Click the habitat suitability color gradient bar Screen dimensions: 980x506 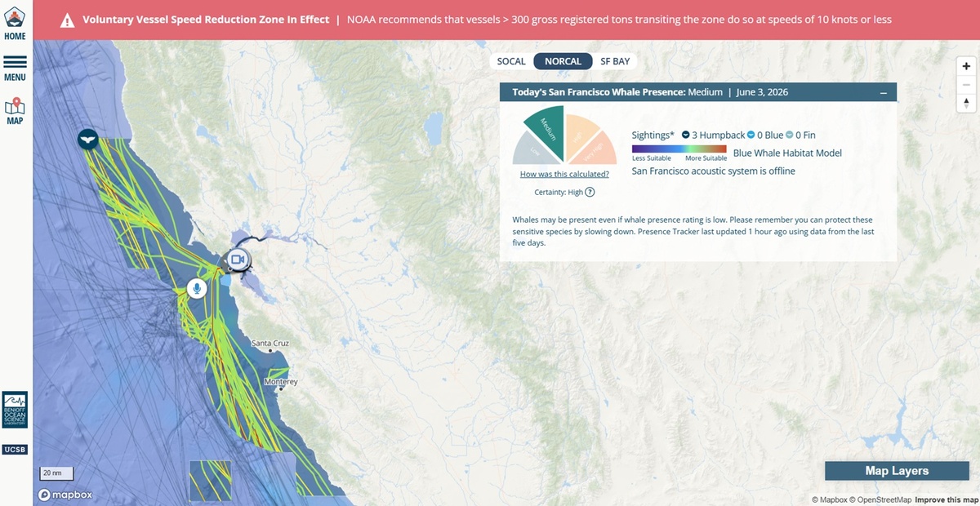click(x=679, y=149)
